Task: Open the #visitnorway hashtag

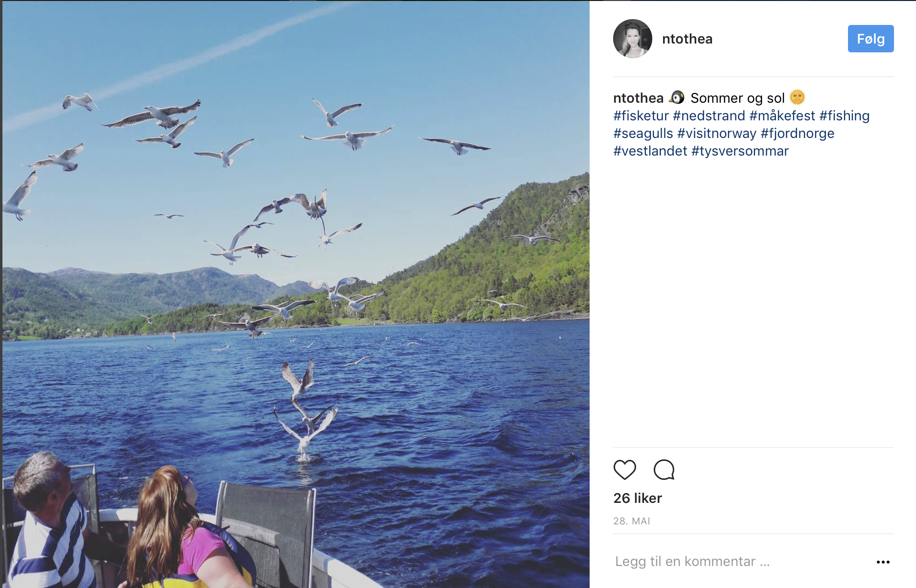Action: tap(717, 134)
